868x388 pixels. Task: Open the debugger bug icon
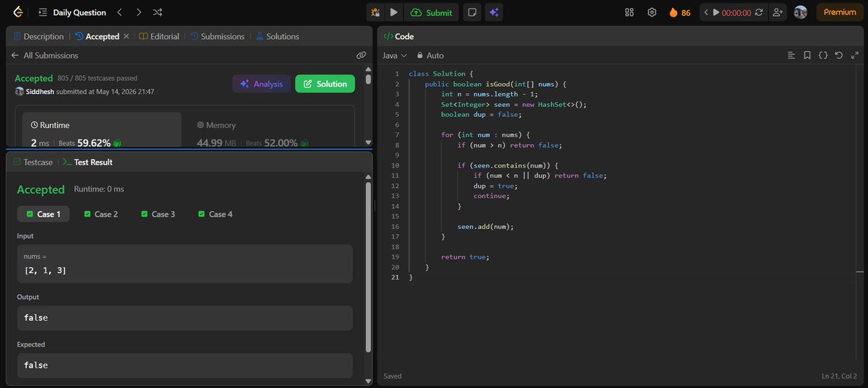pos(375,12)
